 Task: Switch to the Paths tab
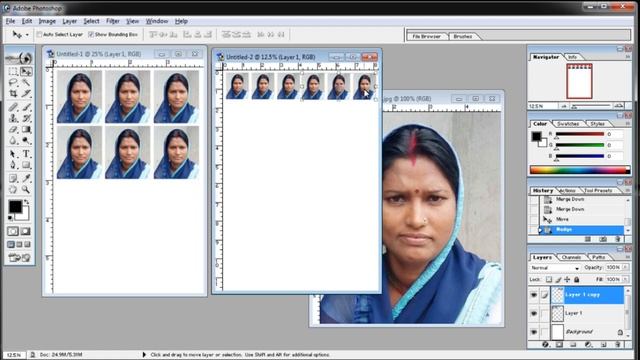click(599, 258)
